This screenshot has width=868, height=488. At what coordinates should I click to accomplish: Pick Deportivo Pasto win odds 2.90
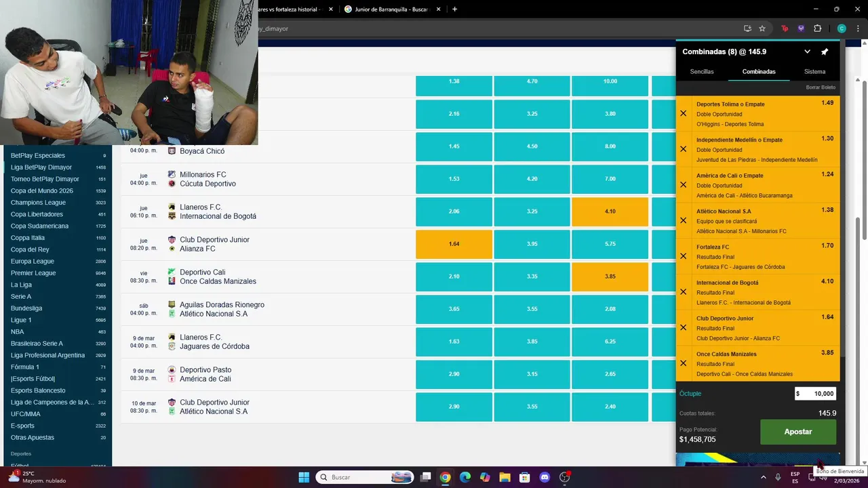pyautogui.click(x=454, y=374)
